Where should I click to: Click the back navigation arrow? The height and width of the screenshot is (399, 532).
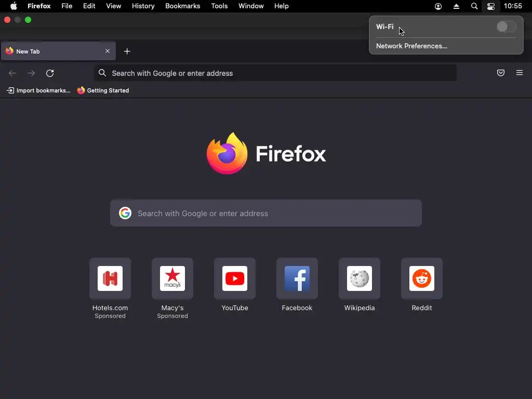12,73
